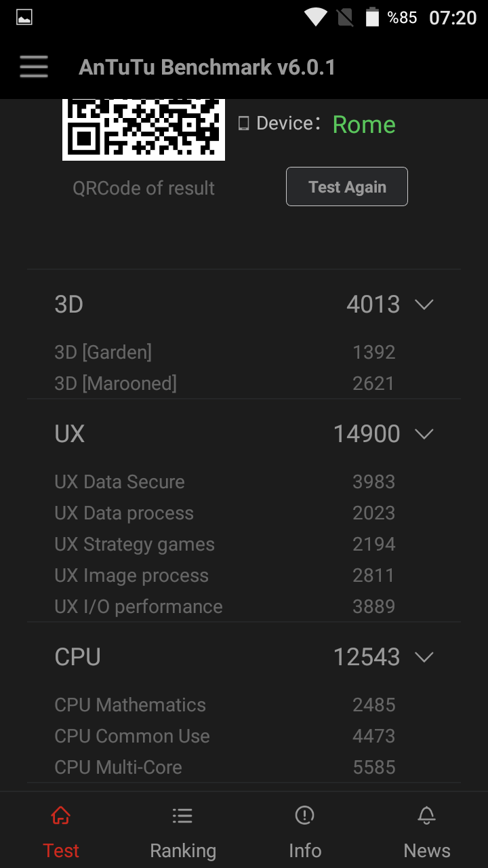Tap the battery status icon
Viewport: 488px width, 868px height.
coord(372,17)
